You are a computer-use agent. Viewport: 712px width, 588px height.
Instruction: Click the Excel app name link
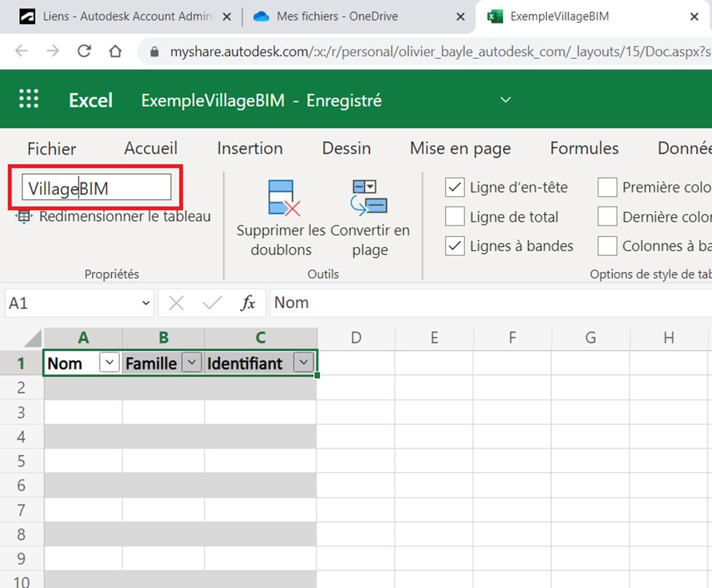coord(91,100)
